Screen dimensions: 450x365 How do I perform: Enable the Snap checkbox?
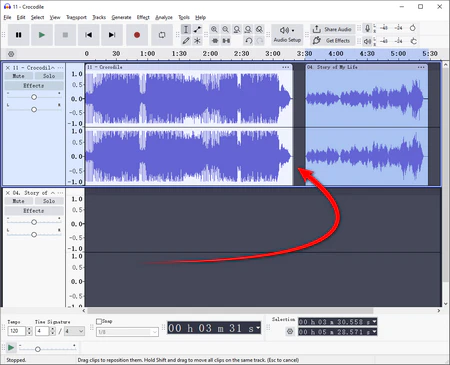click(99, 321)
